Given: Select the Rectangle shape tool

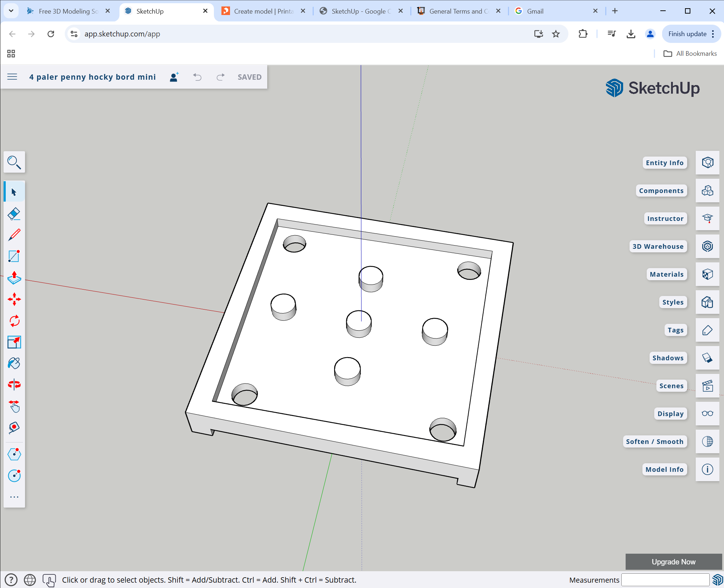Looking at the screenshot, I should 14,256.
